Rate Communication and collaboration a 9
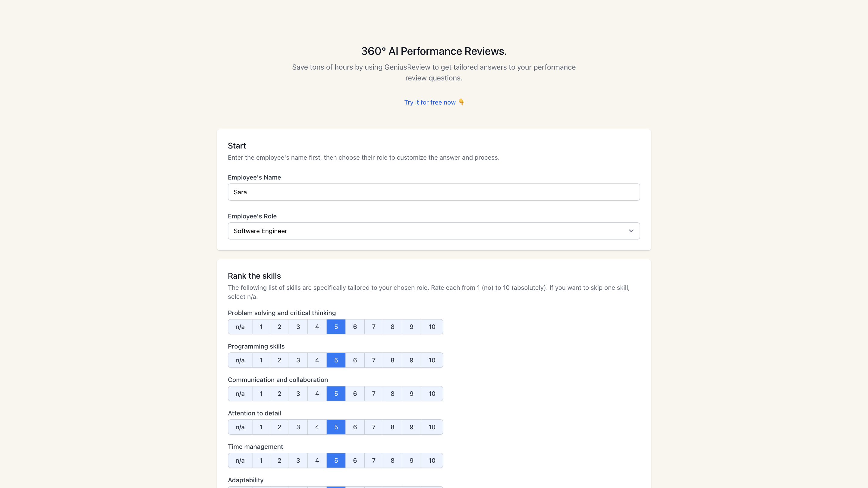 [x=411, y=394]
